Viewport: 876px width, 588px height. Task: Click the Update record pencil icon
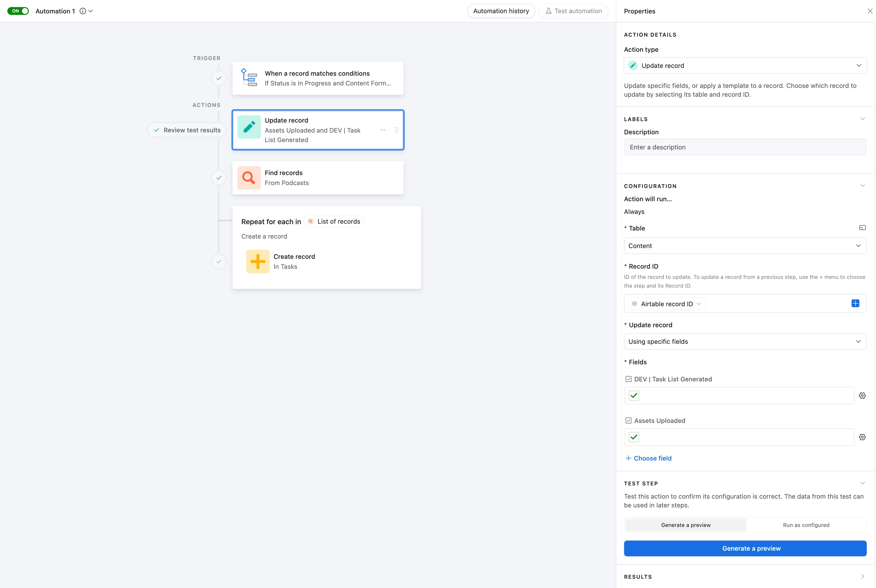tap(249, 127)
